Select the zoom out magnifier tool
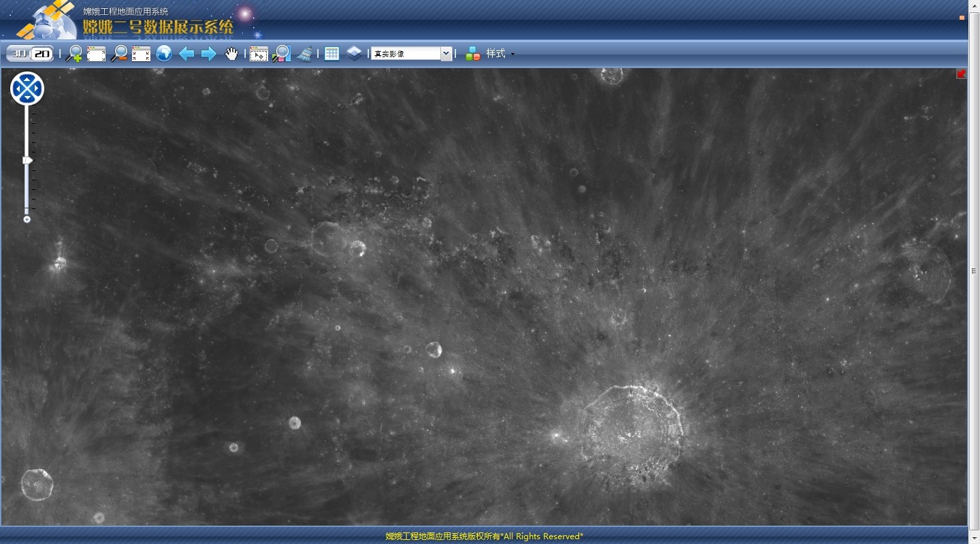Screen dimensions: 980x544 pyautogui.click(x=119, y=54)
